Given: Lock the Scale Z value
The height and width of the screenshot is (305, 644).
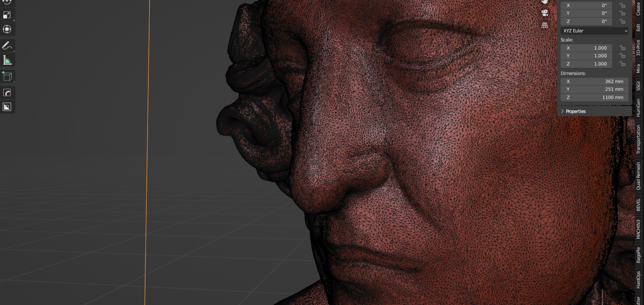Looking at the screenshot, I should (x=622, y=64).
